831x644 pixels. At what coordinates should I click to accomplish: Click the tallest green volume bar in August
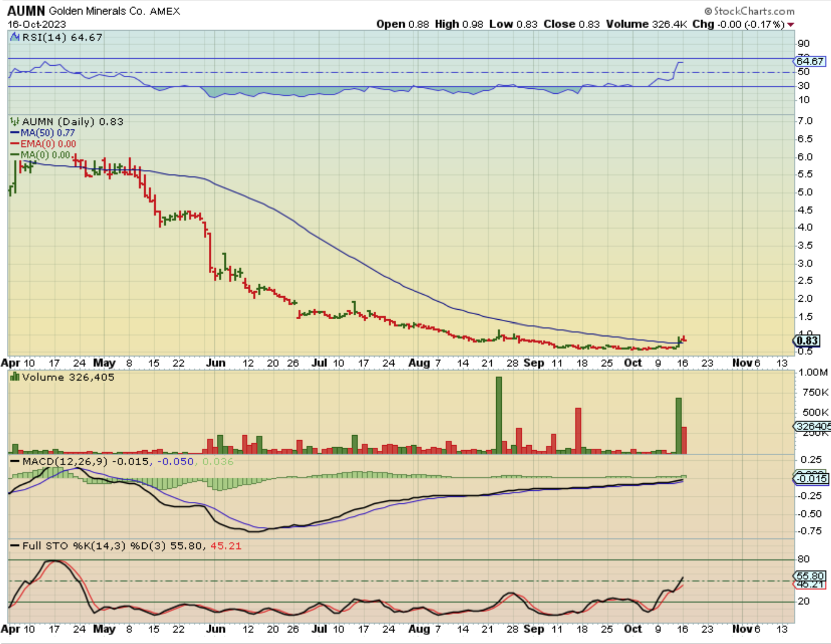tap(499, 415)
